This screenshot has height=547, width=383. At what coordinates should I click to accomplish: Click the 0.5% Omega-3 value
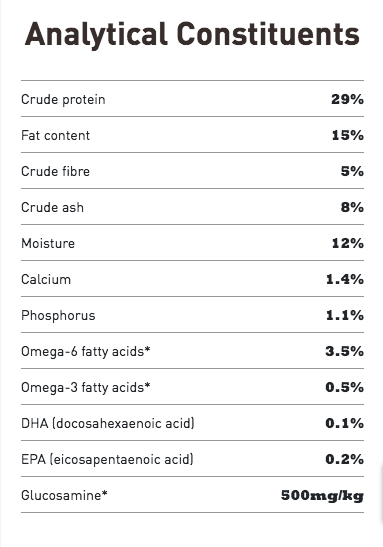(345, 387)
